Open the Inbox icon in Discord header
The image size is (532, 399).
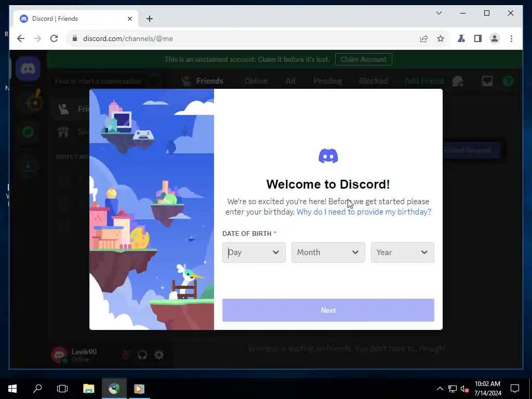coord(487,81)
